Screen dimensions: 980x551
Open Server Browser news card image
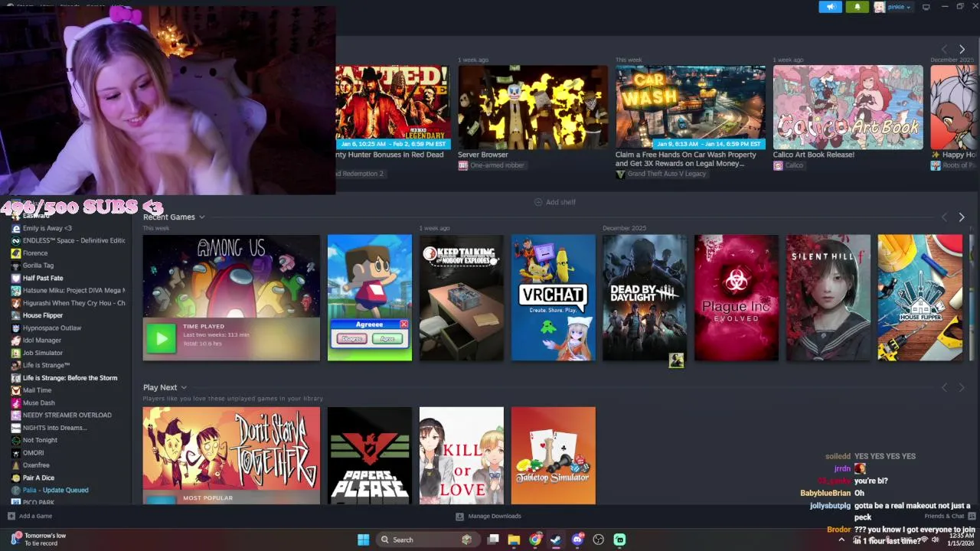(x=533, y=107)
